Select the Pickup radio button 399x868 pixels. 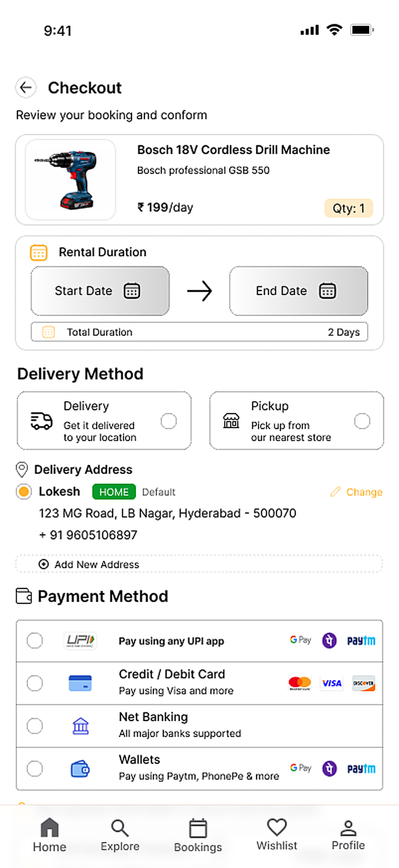(x=362, y=421)
